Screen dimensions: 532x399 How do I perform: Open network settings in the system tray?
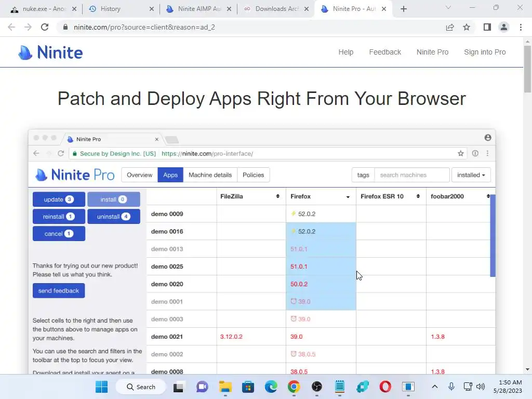point(468,387)
